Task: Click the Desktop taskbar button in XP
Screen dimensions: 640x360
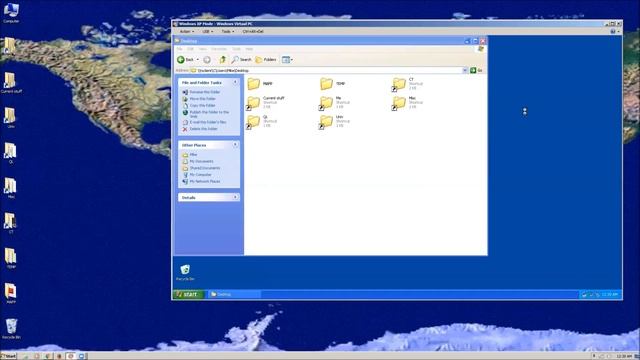Action: (x=234, y=294)
